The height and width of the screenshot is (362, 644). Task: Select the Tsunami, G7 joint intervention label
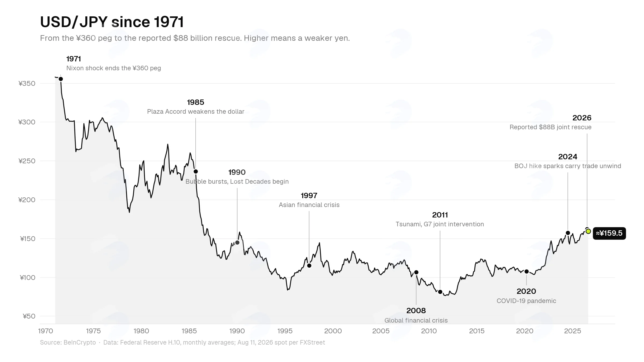440,224
